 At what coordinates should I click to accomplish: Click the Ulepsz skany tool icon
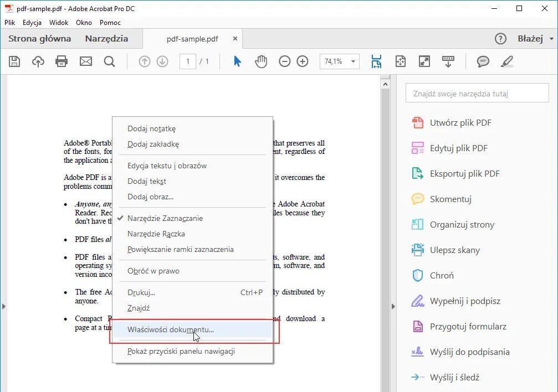coord(418,250)
